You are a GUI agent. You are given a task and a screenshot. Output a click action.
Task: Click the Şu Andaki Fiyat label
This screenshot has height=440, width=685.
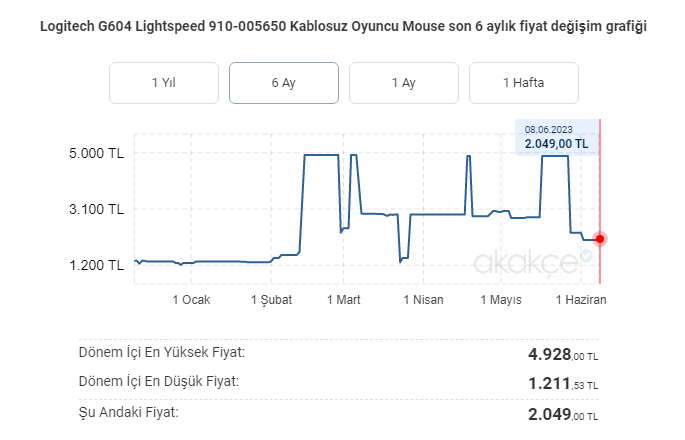click(x=129, y=411)
